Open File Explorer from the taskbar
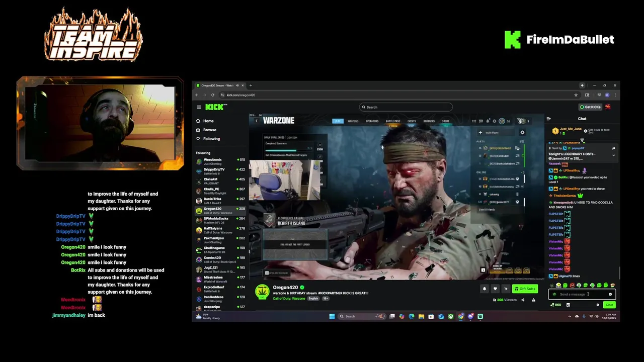Screen dimensions: 644x362 [x=421, y=316]
